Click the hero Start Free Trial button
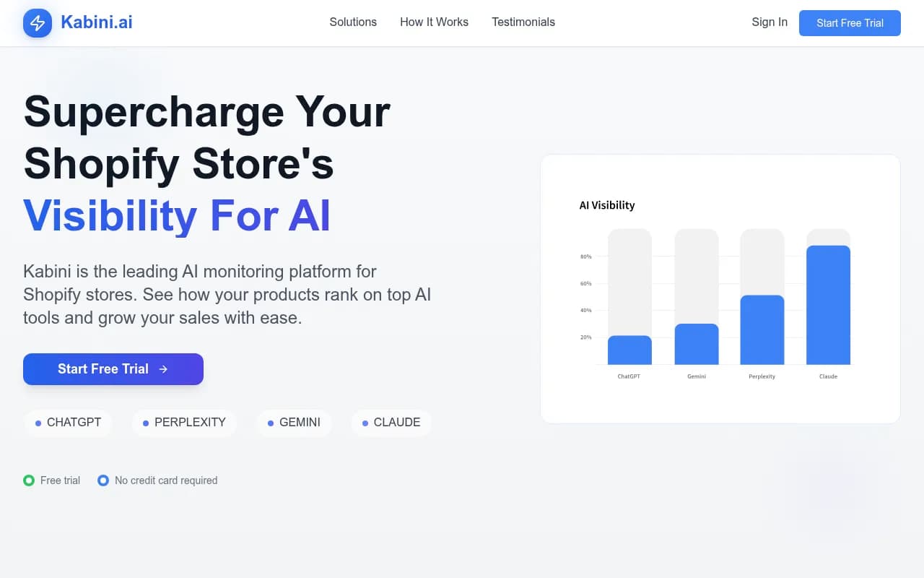The height and width of the screenshot is (578, 924). 113,369
